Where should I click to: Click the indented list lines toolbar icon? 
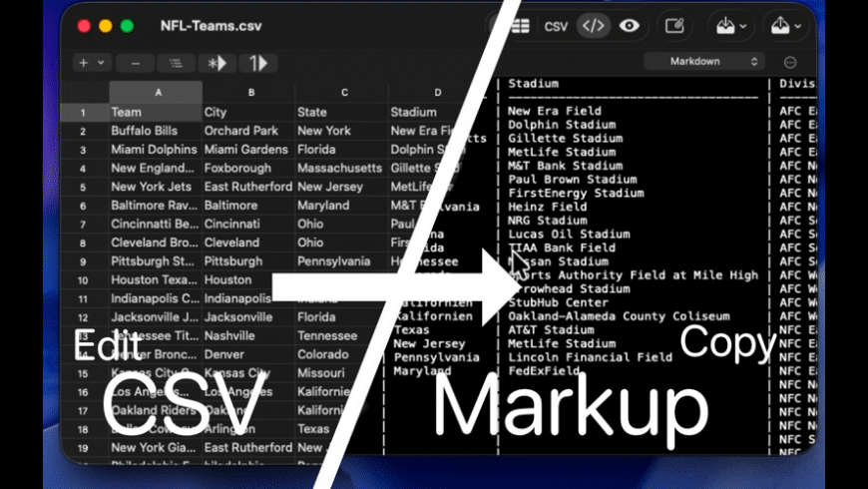[x=176, y=63]
